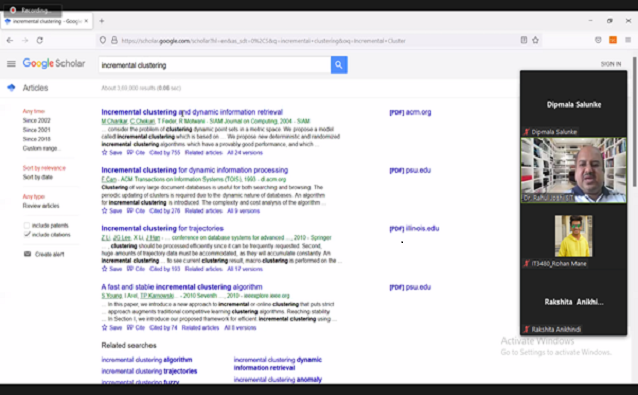This screenshot has width=638, height=395.
Task: Save the fast and stable algorithm article
Action: (112, 327)
